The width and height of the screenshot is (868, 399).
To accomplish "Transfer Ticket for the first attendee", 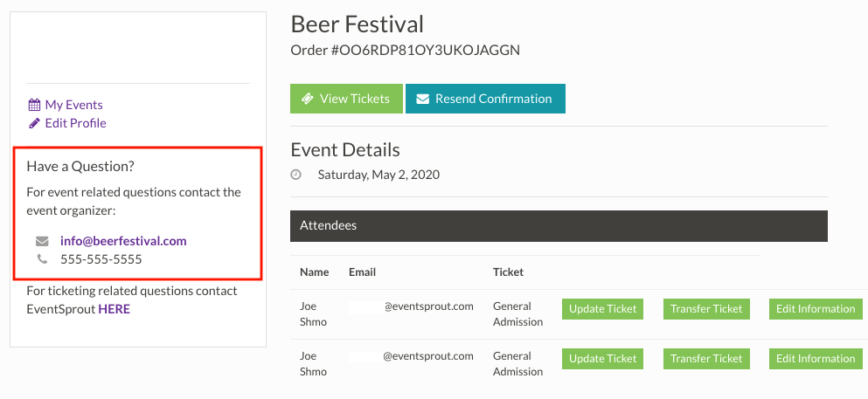I will click(x=706, y=309).
